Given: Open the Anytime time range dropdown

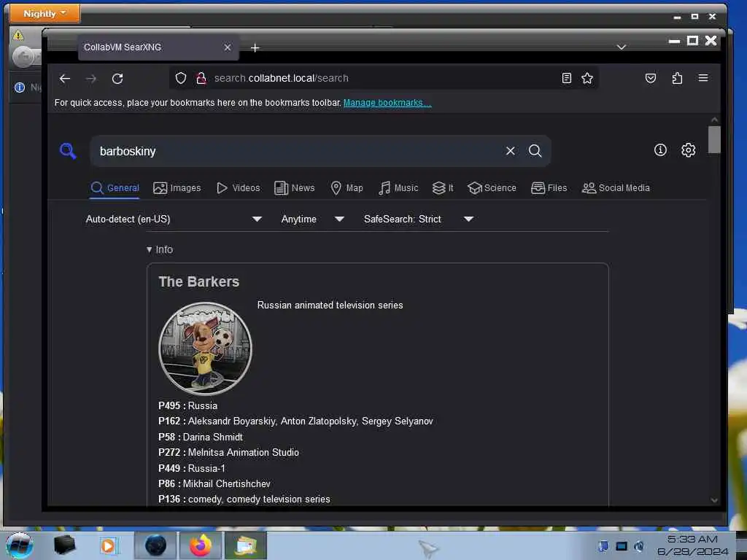Looking at the screenshot, I should [312, 219].
